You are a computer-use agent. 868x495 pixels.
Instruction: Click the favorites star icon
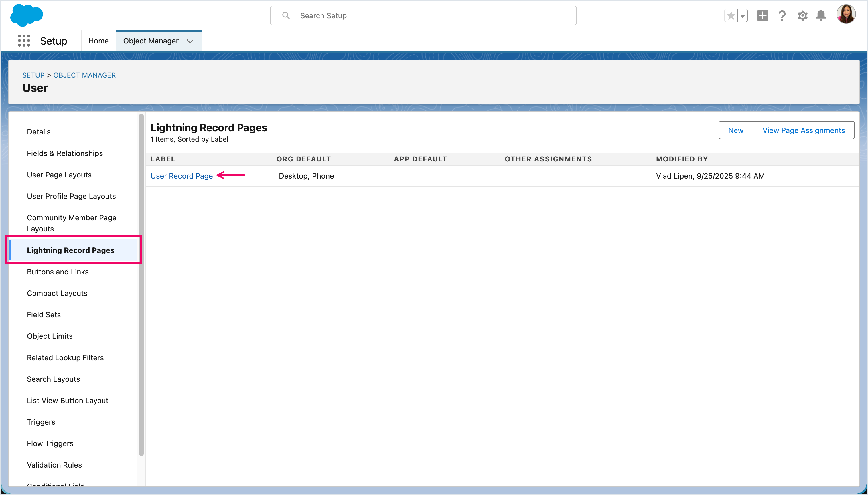coord(731,16)
